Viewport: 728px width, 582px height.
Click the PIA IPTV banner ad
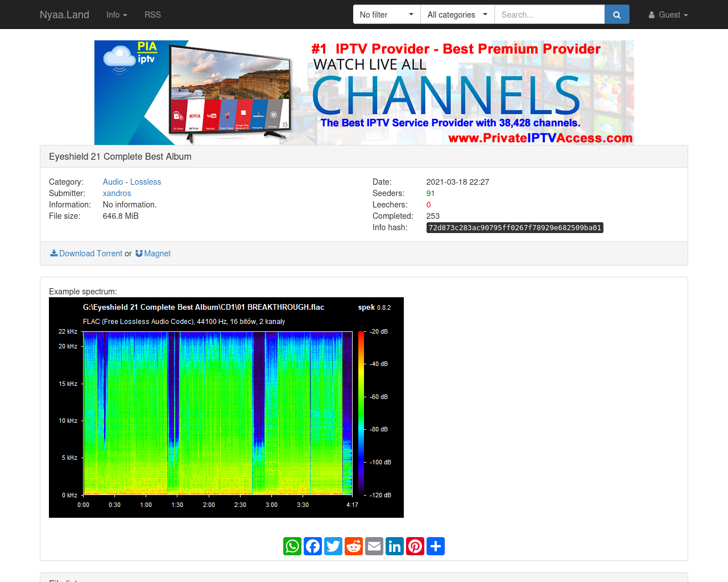click(364, 93)
